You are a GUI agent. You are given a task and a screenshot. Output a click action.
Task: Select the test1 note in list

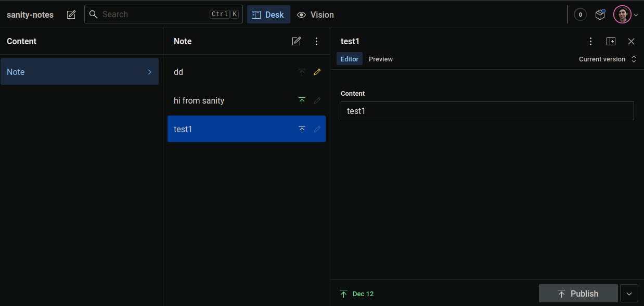click(247, 129)
